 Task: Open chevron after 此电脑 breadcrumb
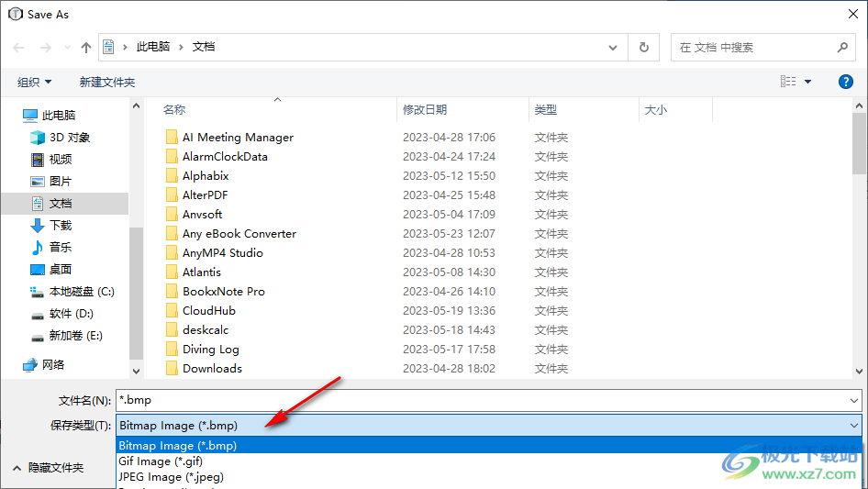(x=181, y=47)
